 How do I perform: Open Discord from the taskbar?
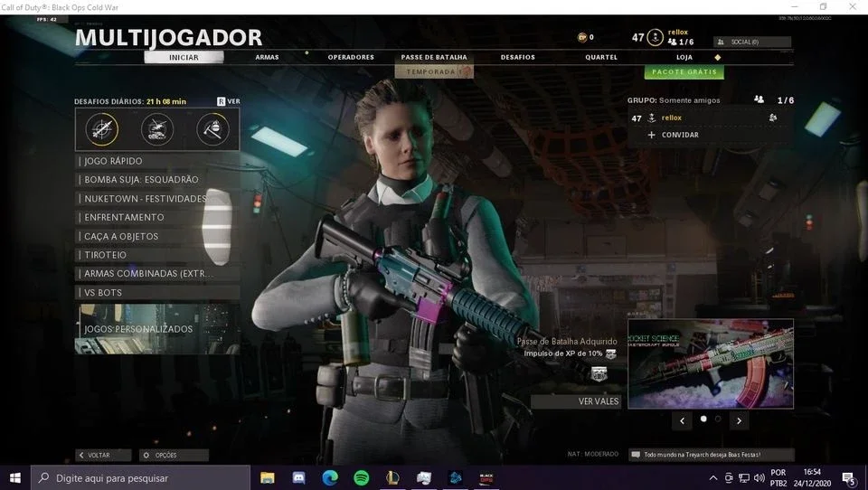(x=299, y=477)
